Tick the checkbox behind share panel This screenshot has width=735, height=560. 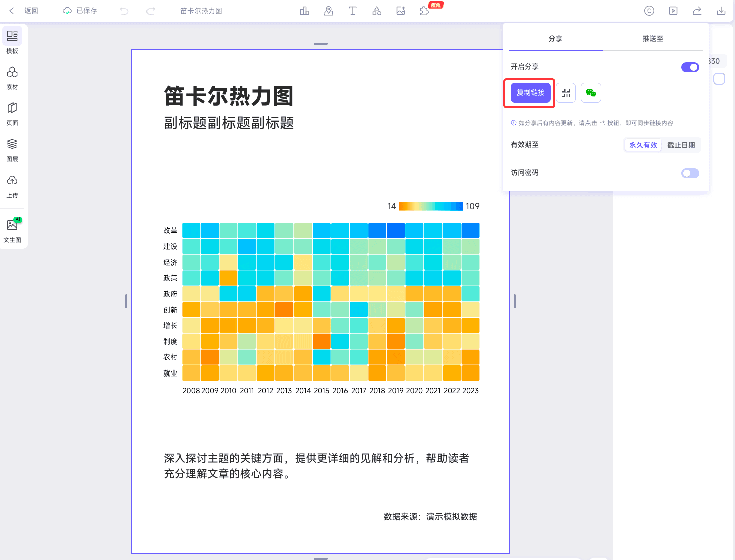719,79
